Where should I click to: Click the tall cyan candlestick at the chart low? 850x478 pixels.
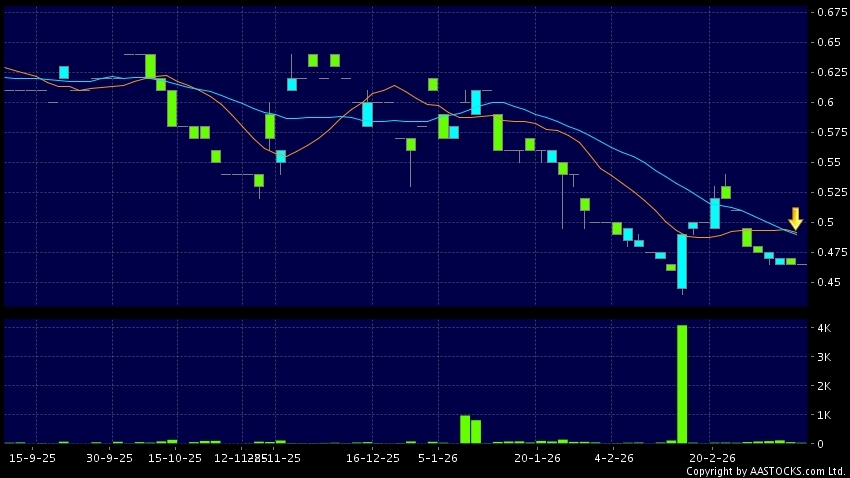pos(682,261)
